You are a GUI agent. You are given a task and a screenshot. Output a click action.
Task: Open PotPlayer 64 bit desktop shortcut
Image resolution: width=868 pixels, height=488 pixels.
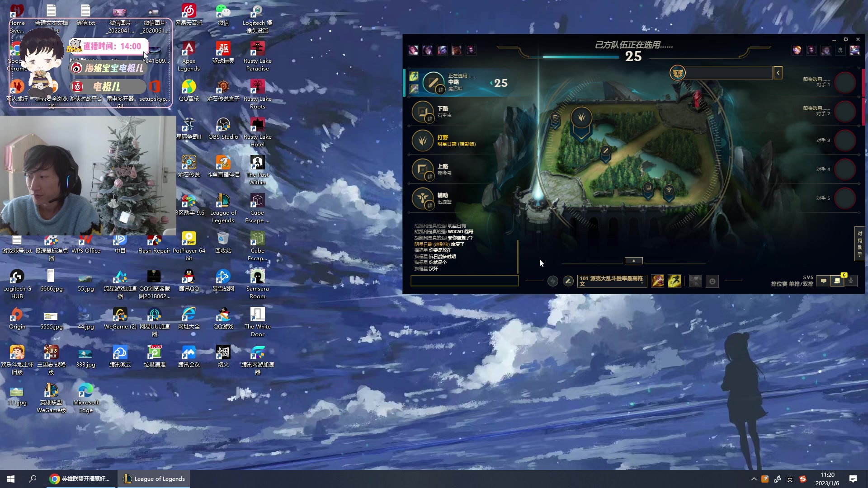(x=189, y=246)
